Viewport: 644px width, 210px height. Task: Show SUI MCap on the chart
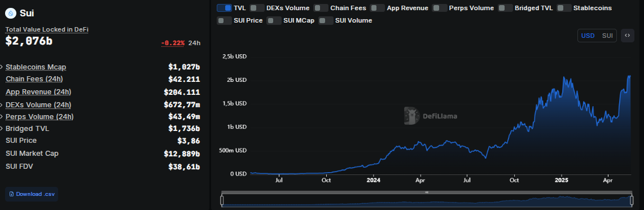274,20
